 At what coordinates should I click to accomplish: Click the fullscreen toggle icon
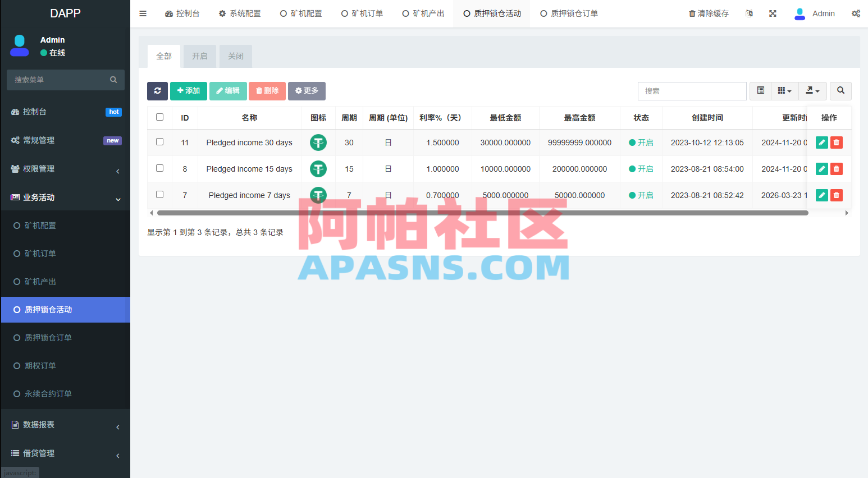[773, 13]
